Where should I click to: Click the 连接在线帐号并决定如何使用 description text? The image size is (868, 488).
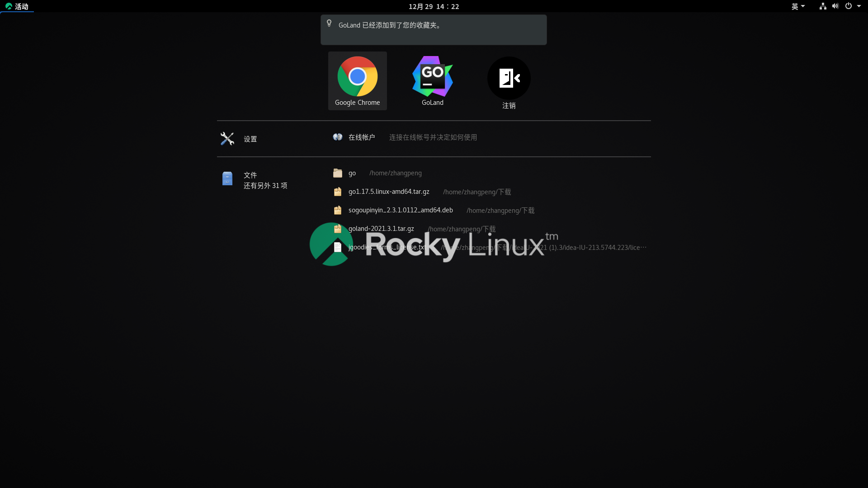click(x=433, y=137)
